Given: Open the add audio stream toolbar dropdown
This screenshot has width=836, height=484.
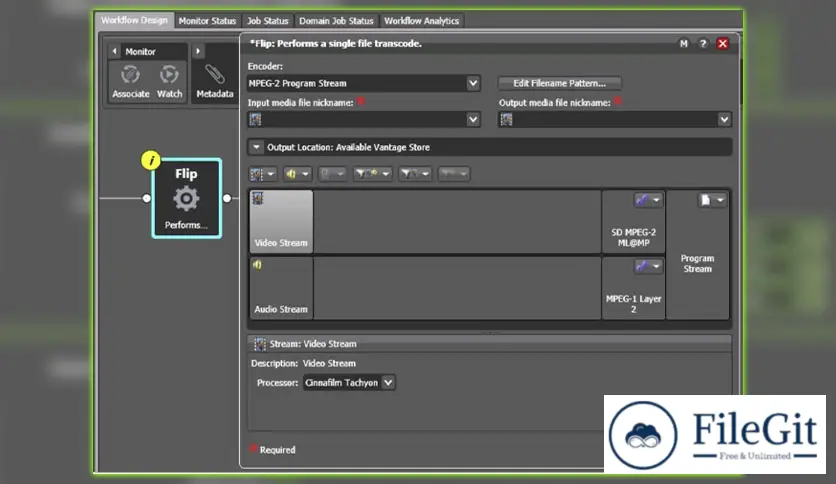Looking at the screenshot, I should coord(298,174).
